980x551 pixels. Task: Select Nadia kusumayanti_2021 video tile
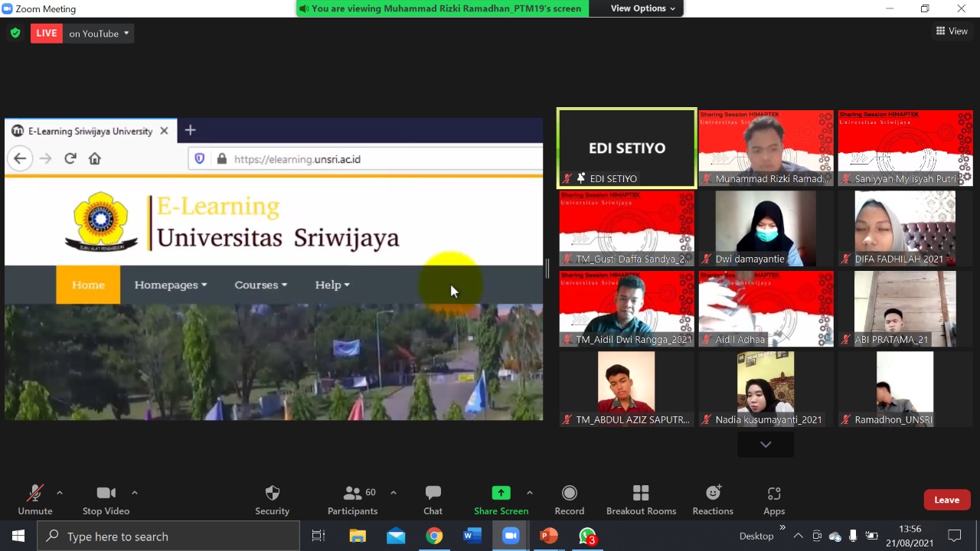(x=766, y=389)
